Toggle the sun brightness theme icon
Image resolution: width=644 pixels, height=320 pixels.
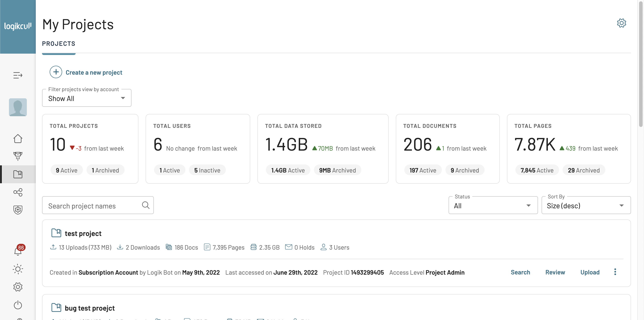coord(18,269)
